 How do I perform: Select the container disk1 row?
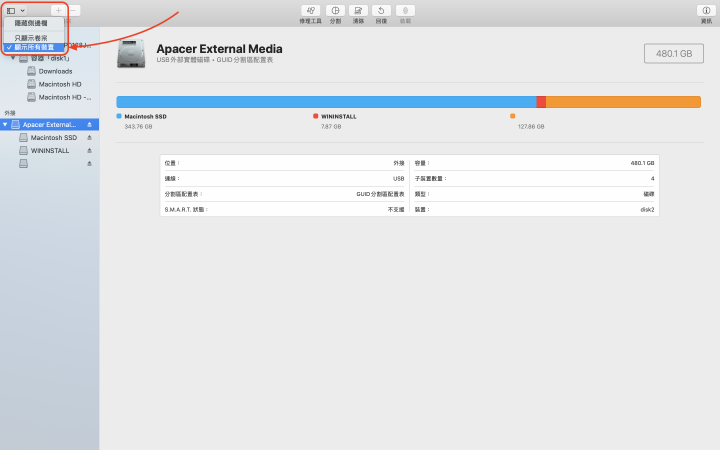point(50,58)
